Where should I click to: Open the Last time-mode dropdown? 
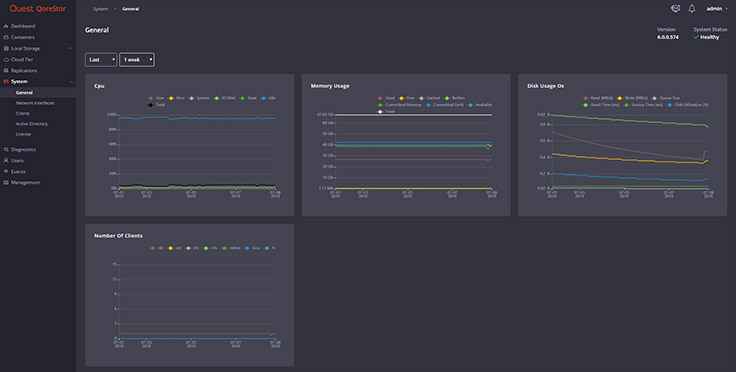[101, 60]
